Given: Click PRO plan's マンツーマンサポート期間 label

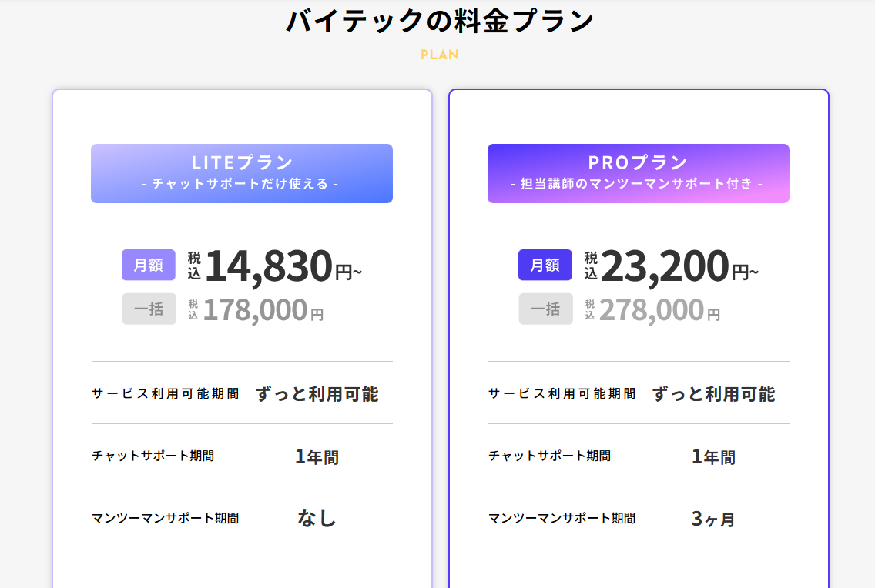Looking at the screenshot, I should [x=562, y=518].
